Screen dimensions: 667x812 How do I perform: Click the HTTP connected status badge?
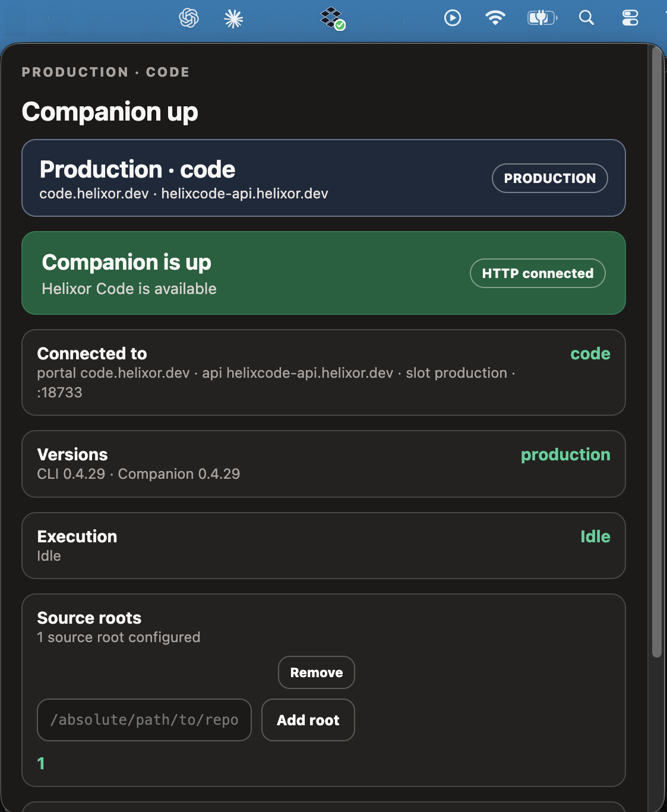[x=538, y=273]
